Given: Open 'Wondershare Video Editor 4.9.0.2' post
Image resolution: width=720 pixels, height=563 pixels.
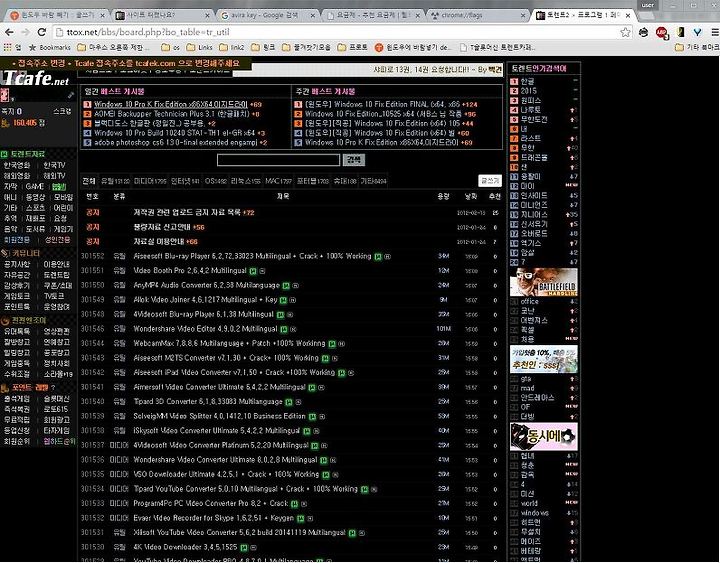Looking at the screenshot, I should point(205,329).
